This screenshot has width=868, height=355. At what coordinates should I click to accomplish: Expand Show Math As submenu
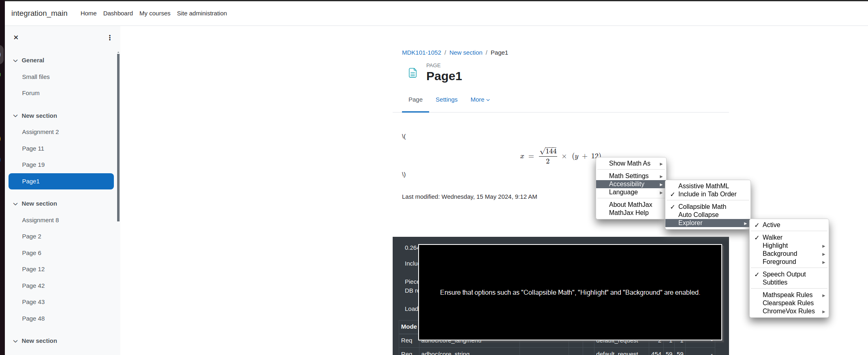click(631, 164)
